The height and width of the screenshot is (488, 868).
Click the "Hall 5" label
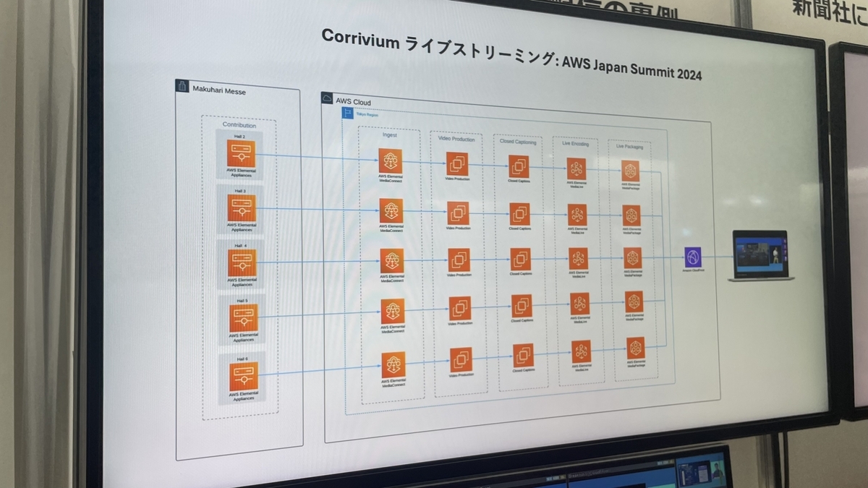[242, 300]
